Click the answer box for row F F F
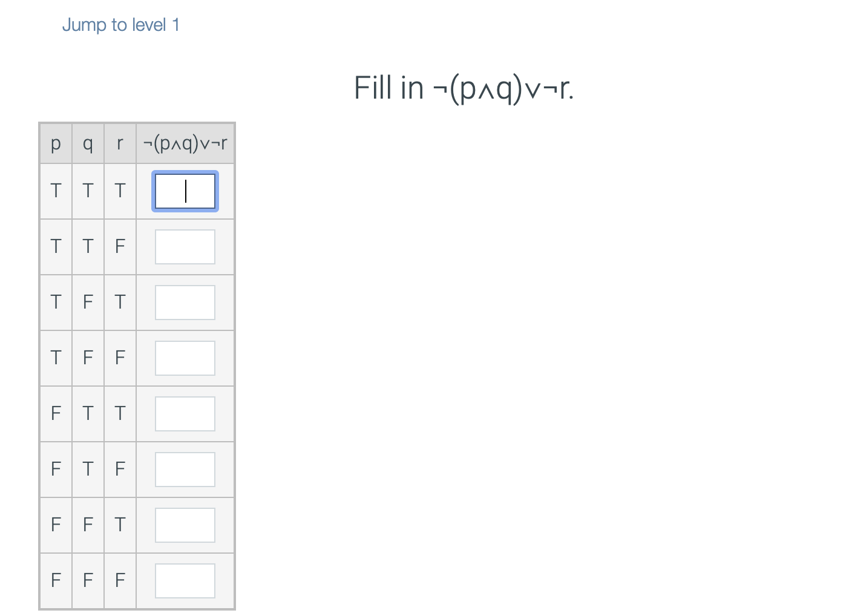852x616 pixels. [185, 580]
